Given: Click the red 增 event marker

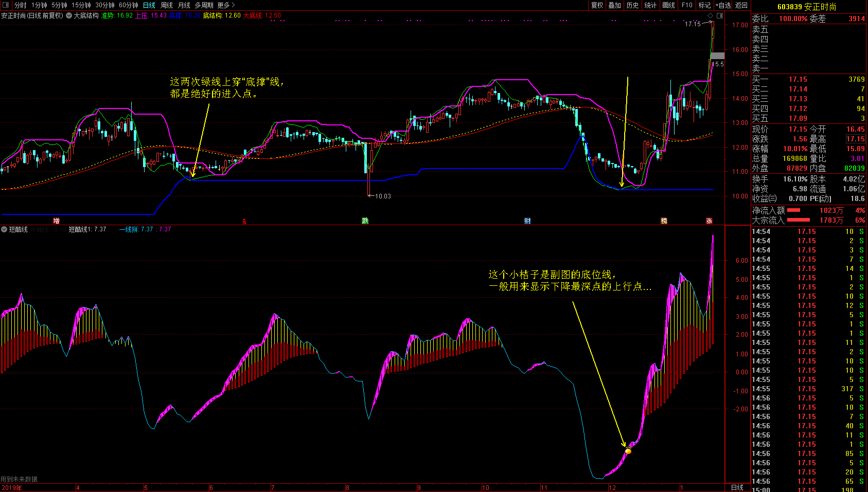Looking at the screenshot, I should [57, 221].
